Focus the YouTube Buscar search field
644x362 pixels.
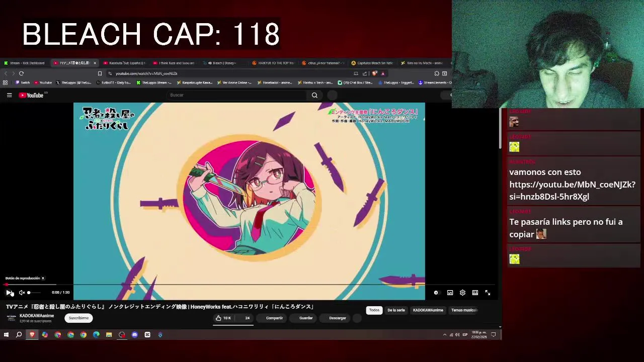pyautogui.click(x=236, y=95)
